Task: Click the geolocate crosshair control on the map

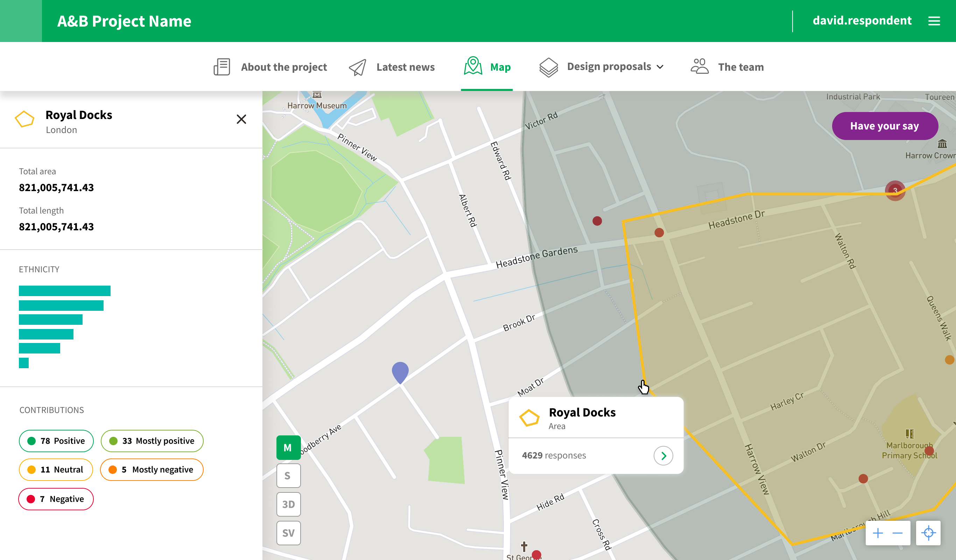Action: point(928,533)
